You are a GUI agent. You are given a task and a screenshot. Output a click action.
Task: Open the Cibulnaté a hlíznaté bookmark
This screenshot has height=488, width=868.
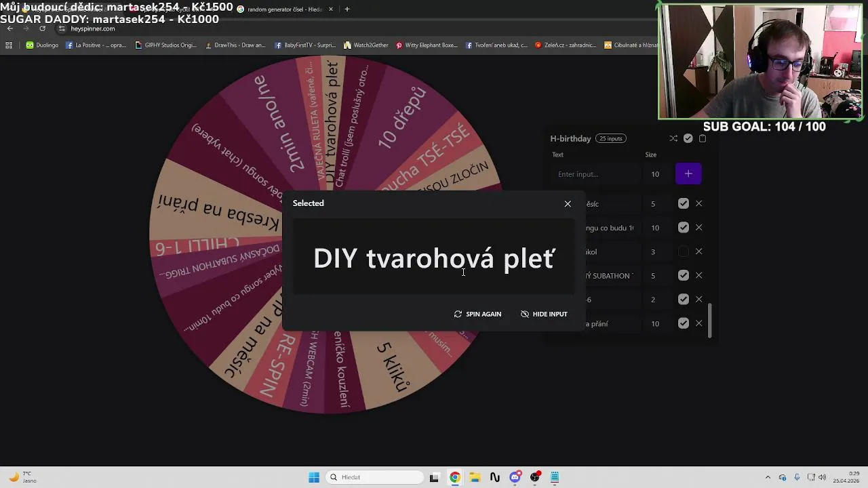tap(631, 45)
